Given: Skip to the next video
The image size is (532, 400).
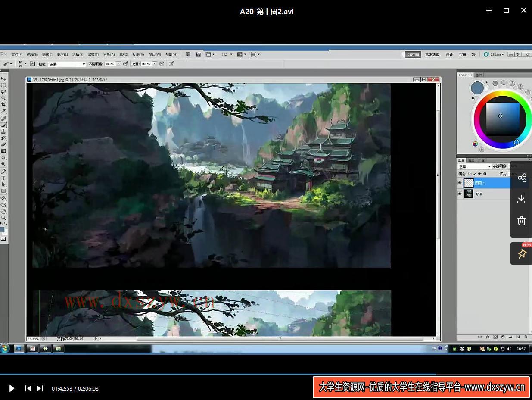Looking at the screenshot, I should point(40,388).
